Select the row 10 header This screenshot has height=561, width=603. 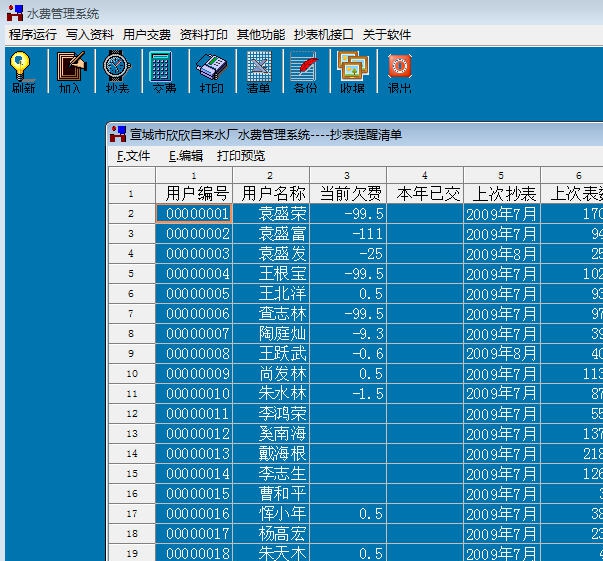131,374
